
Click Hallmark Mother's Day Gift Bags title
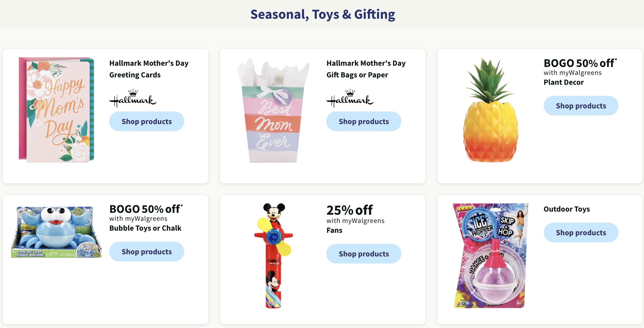point(366,69)
